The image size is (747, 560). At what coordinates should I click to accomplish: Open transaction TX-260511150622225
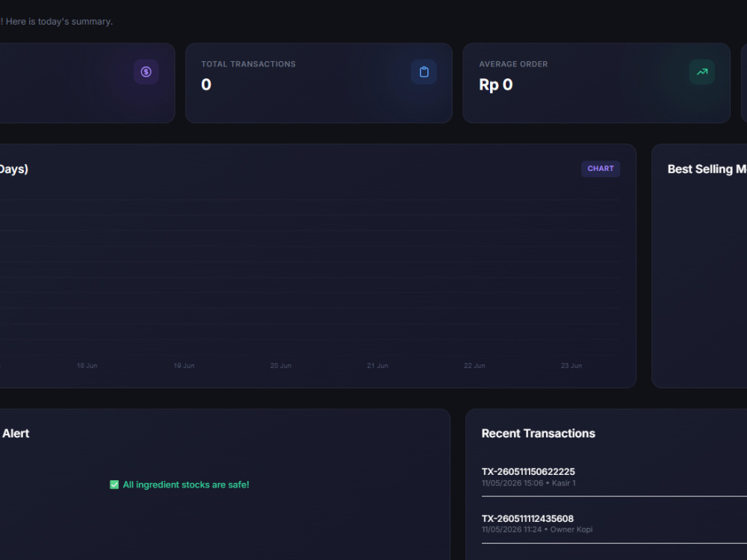[528, 471]
